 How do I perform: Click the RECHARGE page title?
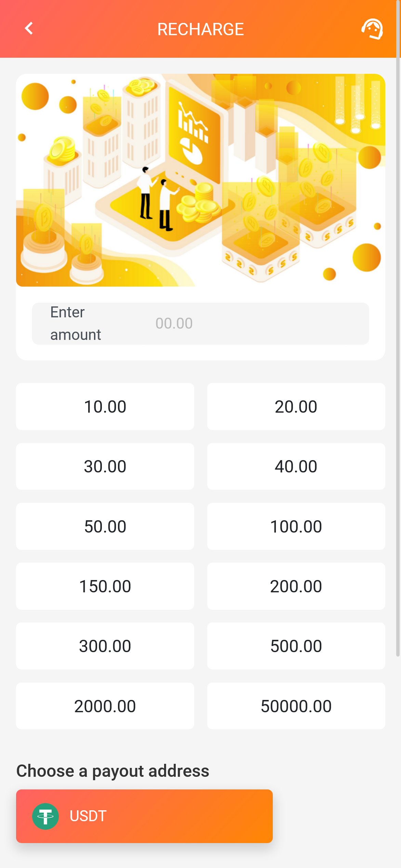point(200,29)
